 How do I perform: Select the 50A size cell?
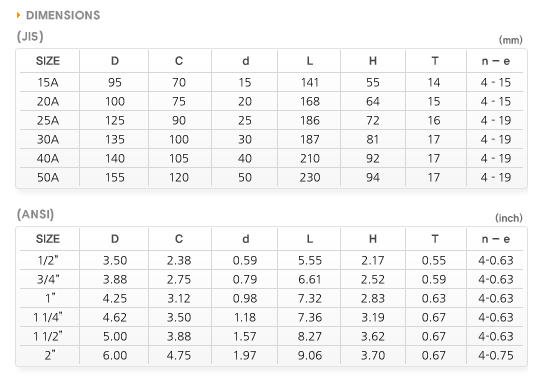[x=48, y=177]
